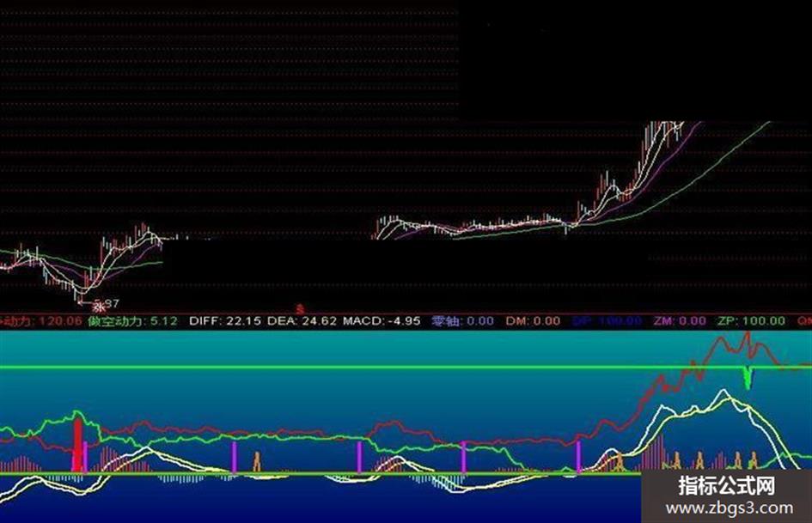Image resolution: width=812 pixels, height=523 pixels.
Task: Click the MACD: -4.95 indicator value
Action: click(382, 321)
